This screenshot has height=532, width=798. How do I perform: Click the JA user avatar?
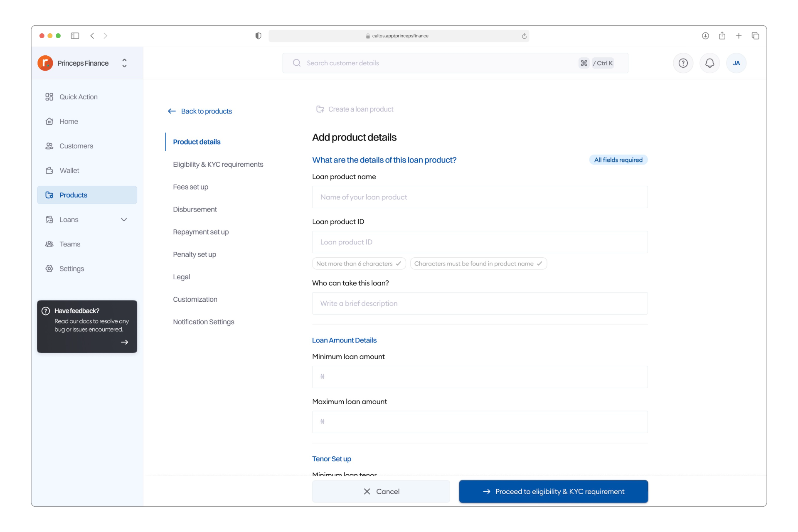[736, 63]
